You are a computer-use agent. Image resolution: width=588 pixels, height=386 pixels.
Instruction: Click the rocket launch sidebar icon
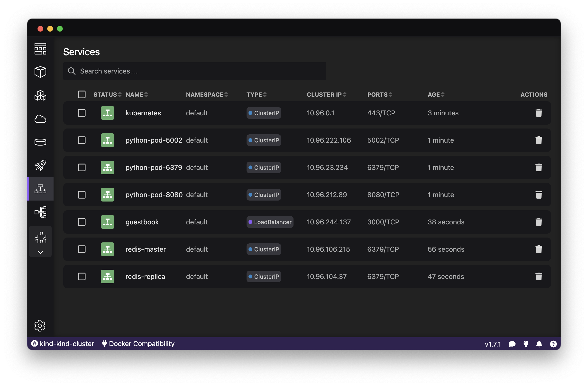tap(40, 165)
